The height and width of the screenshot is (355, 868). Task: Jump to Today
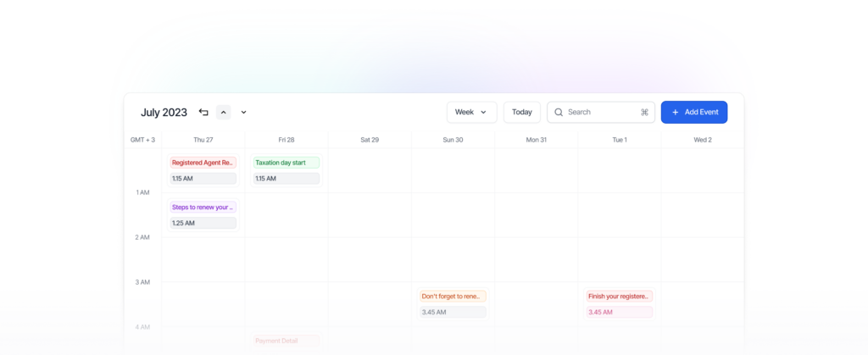(x=521, y=112)
